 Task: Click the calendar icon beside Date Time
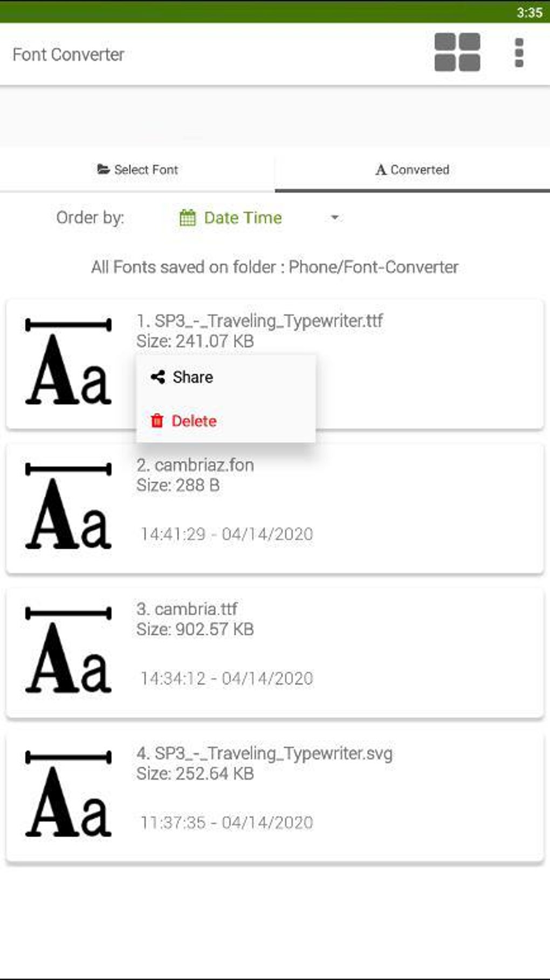pos(188,218)
